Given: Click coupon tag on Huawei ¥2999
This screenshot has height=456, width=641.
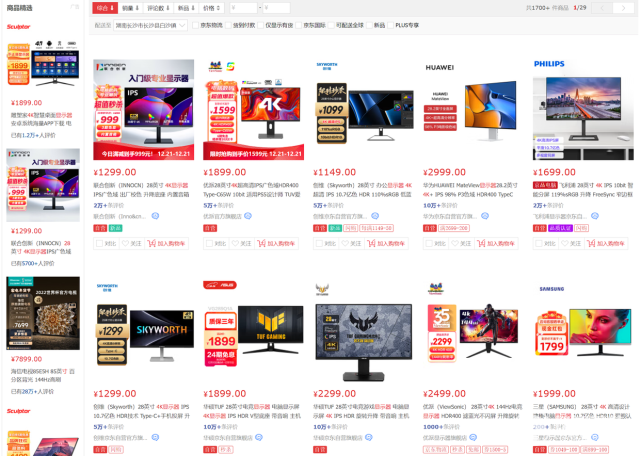Looking at the screenshot, I should click(x=454, y=228).
